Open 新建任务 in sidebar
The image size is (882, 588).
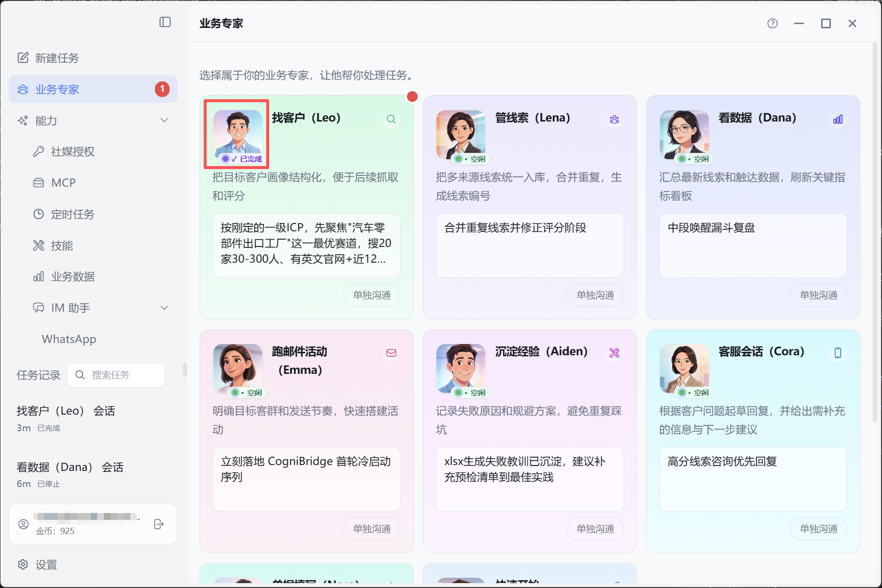[x=93, y=58]
